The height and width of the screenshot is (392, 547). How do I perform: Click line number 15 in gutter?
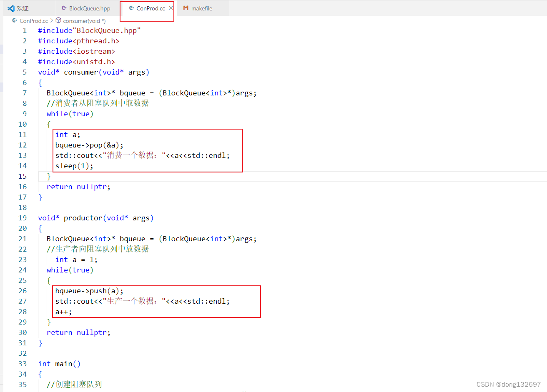coord(23,176)
